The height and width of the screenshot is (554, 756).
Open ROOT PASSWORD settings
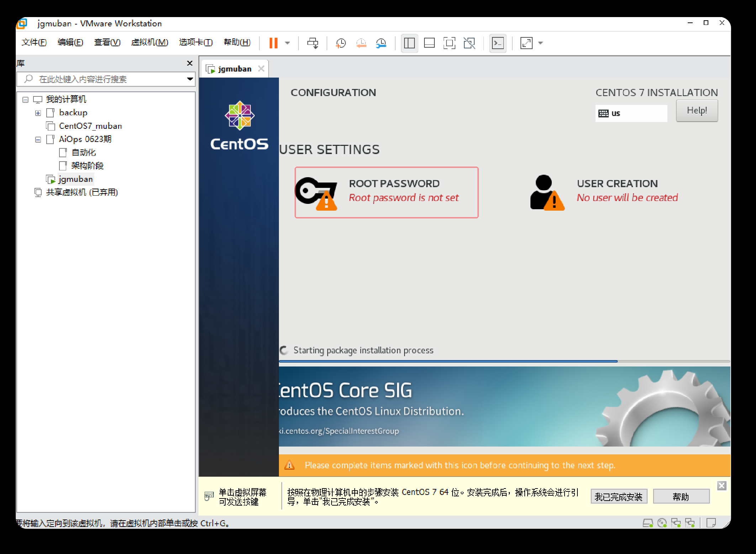[x=387, y=192]
